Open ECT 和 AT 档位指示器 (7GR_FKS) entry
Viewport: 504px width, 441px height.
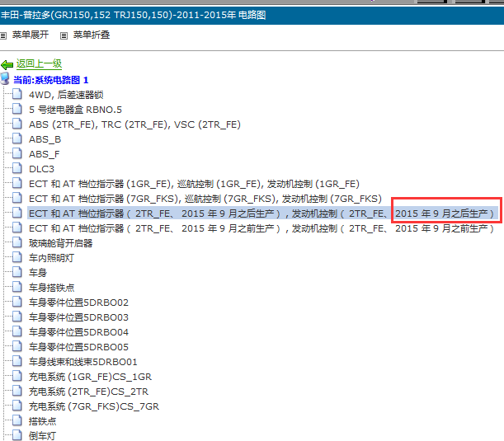click(205, 199)
